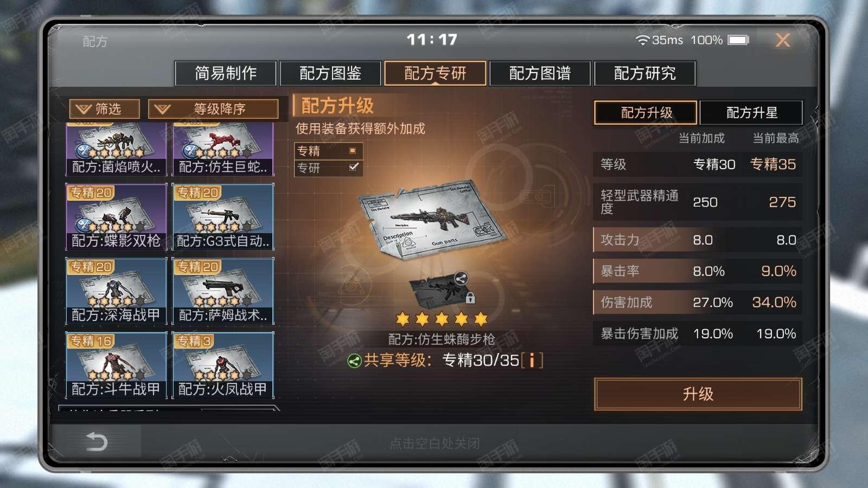The height and width of the screenshot is (488, 868).
Task: Select the 配方升星 sub-tab
Action: [751, 112]
